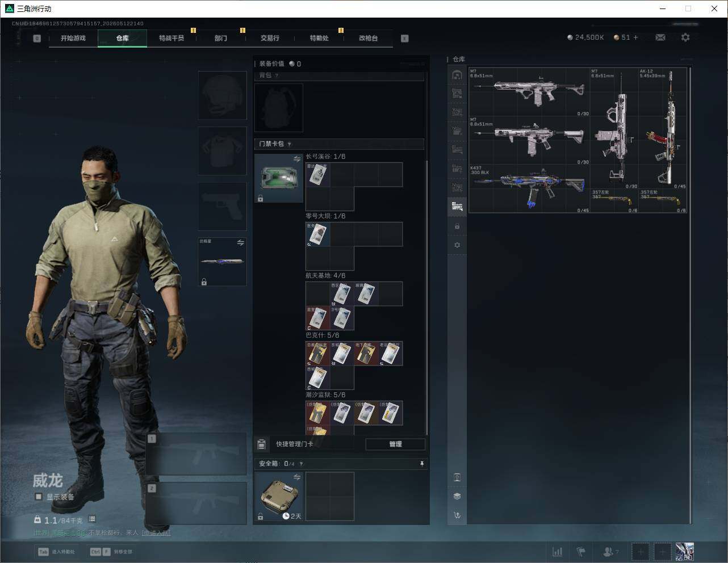Select the highlighted storage box sidebar tab
This screenshot has height=563, width=728.
point(457,207)
